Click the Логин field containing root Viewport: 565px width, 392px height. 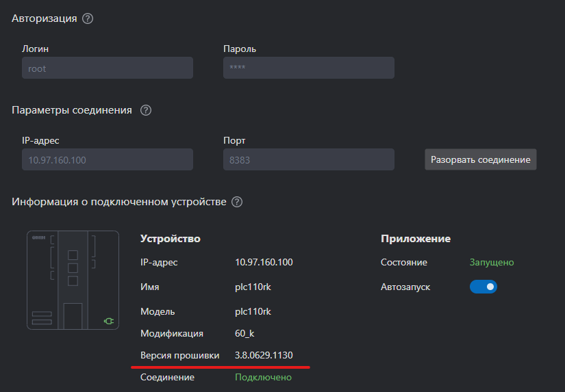click(108, 68)
